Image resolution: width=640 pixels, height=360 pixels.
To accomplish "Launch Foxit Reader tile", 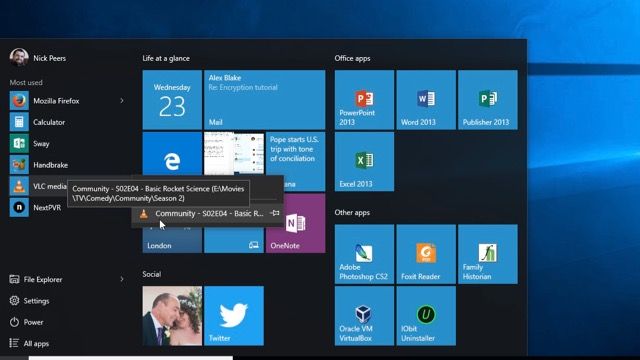I will [426, 254].
